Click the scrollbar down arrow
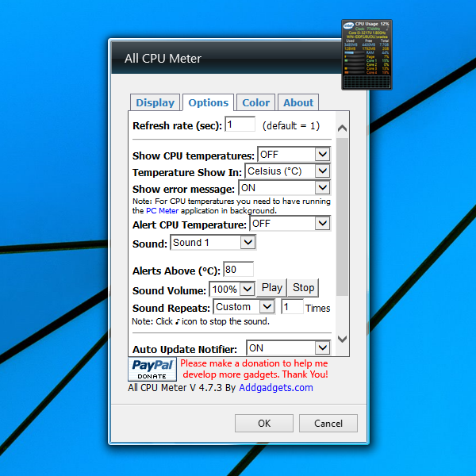This screenshot has width=476, height=476. coord(342,339)
